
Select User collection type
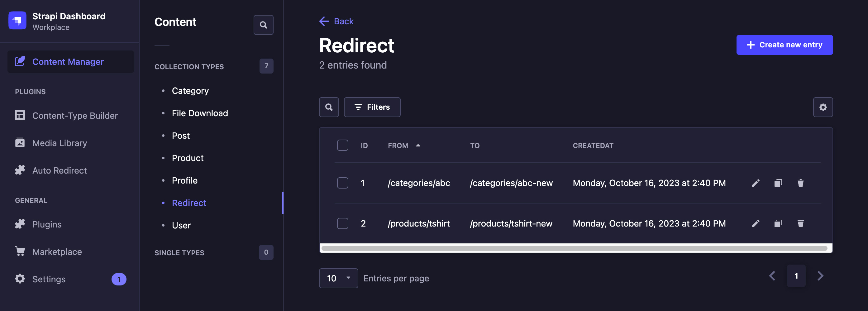tap(181, 225)
